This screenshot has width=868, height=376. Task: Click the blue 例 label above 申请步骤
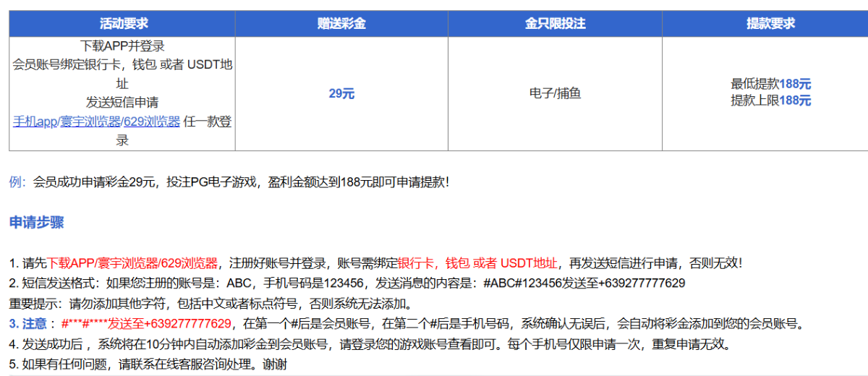coord(17,181)
